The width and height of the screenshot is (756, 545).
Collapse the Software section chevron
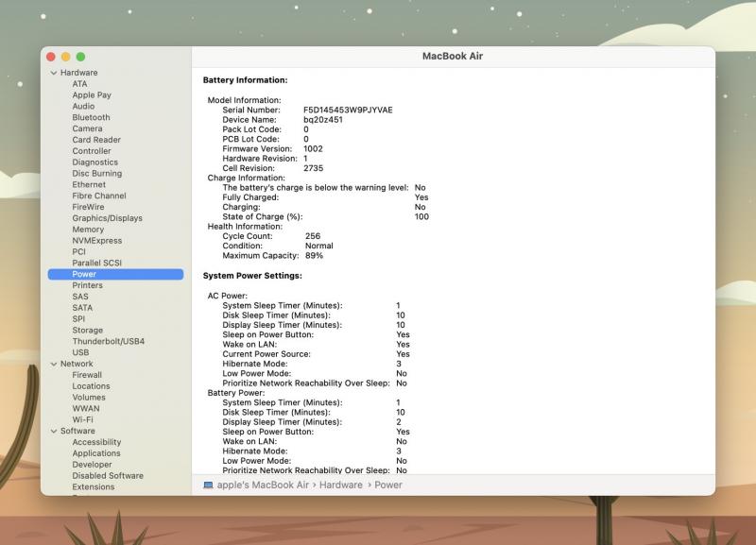(x=54, y=432)
